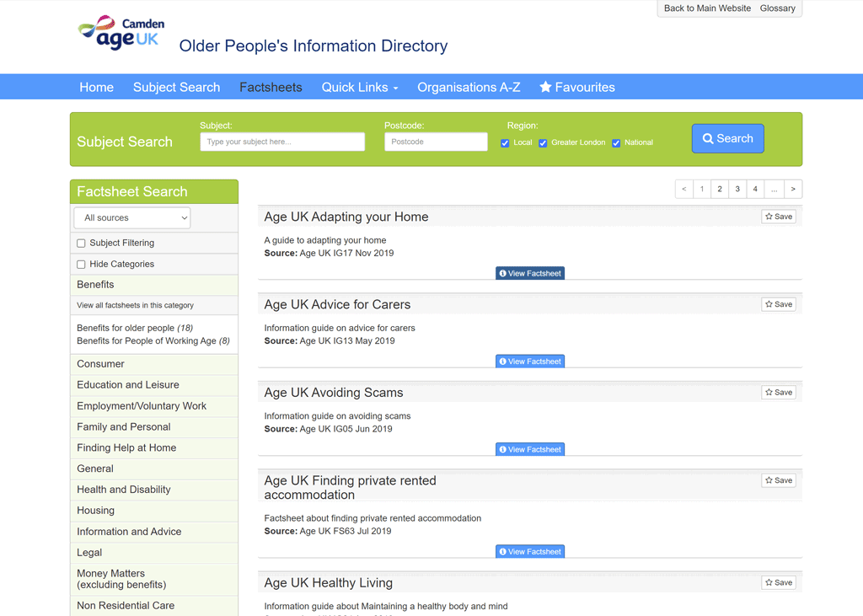
Task: Click the star icon beside Favourites
Action: click(x=545, y=87)
